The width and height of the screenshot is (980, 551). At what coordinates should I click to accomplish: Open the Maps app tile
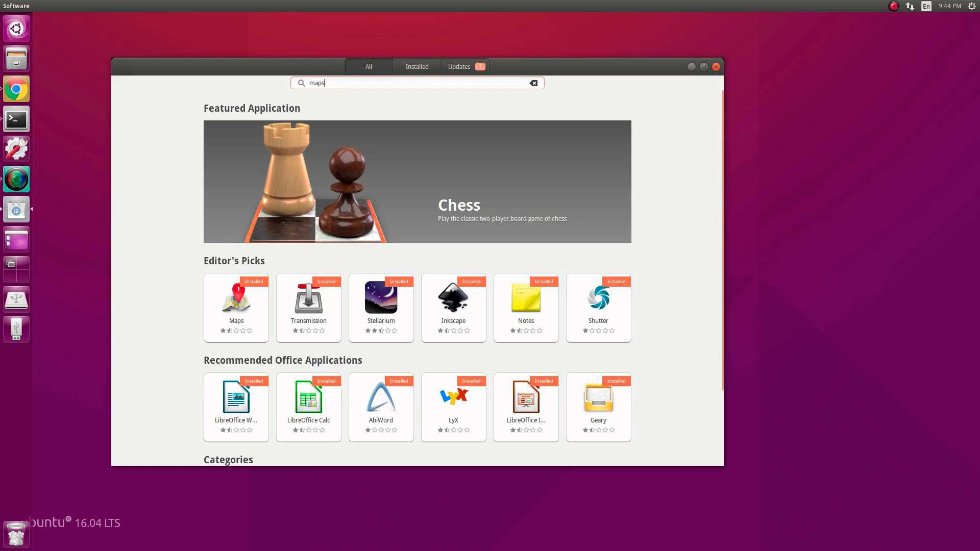tap(236, 308)
